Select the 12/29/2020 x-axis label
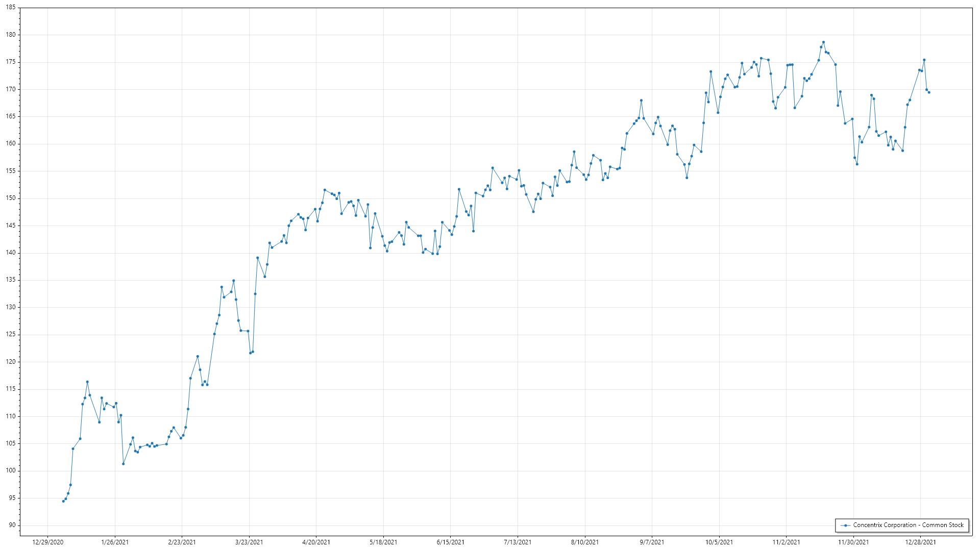 click(48, 542)
